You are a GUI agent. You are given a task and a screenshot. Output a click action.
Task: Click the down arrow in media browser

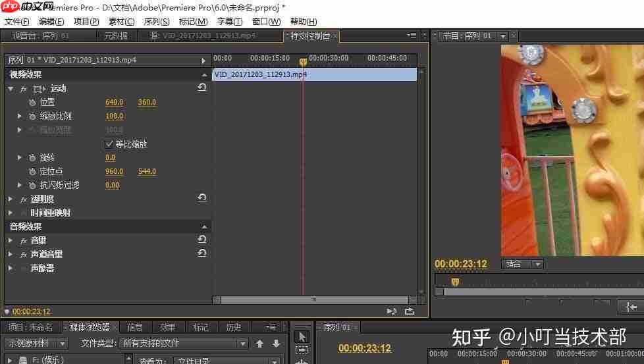click(x=277, y=344)
